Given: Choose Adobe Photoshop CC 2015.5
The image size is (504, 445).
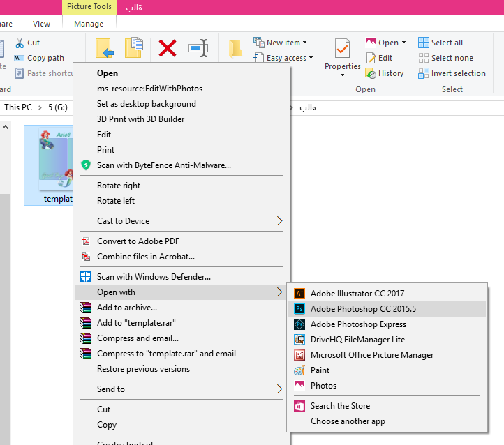Looking at the screenshot, I should [387, 309].
